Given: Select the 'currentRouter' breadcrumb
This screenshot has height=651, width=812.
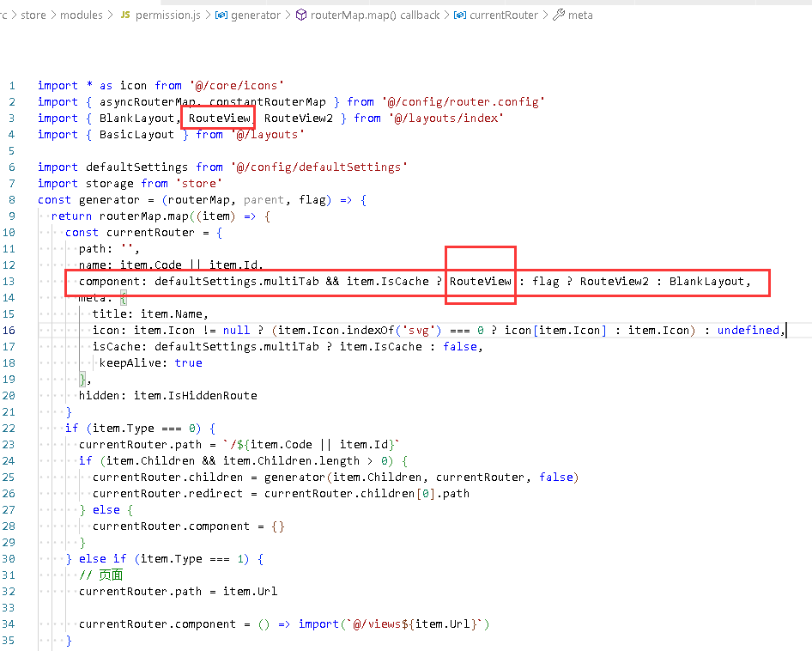Looking at the screenshot, I should pyautogui.click(x=503, y=15).
